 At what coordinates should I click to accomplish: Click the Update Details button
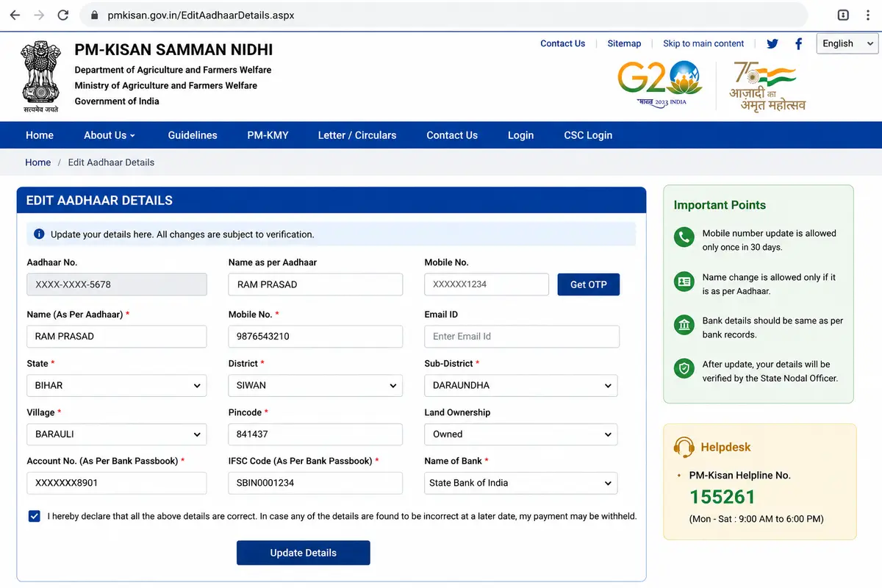coord(304,553)
